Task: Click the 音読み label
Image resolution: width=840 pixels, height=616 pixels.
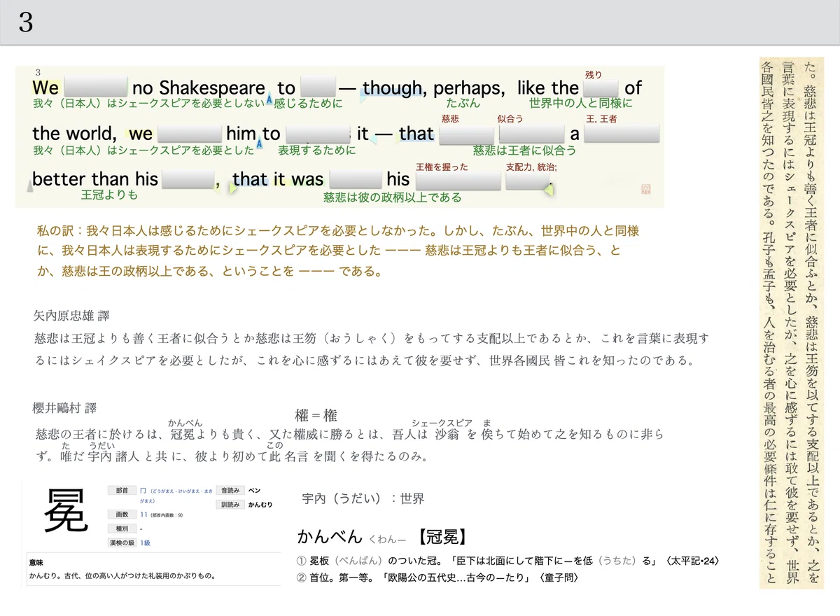Action: coord(230,491)
